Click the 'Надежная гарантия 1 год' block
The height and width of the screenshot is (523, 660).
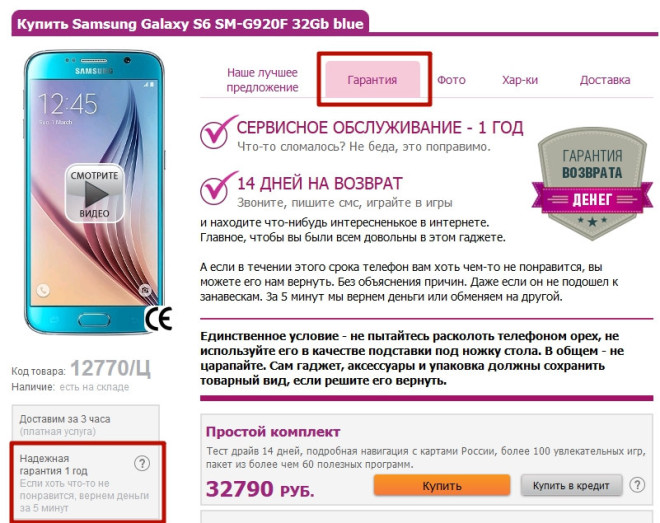tap(85, 483)
